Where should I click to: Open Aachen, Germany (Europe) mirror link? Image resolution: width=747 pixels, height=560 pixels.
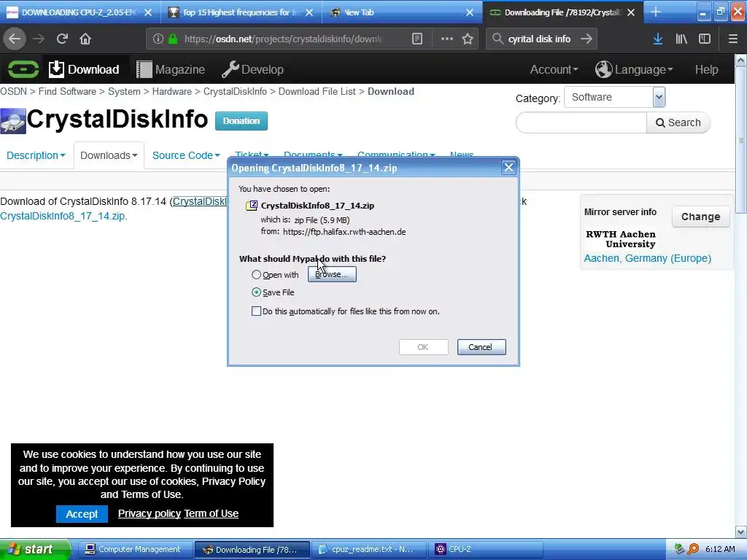[x=648, y=258]
